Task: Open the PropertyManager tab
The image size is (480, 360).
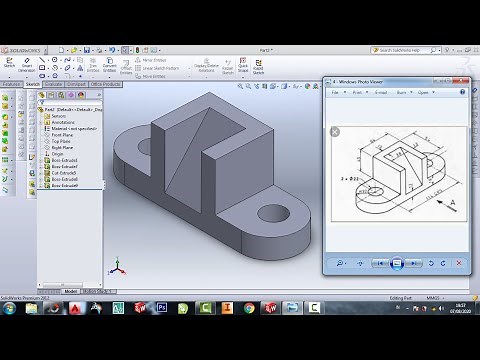Action: tap(51, 95)
